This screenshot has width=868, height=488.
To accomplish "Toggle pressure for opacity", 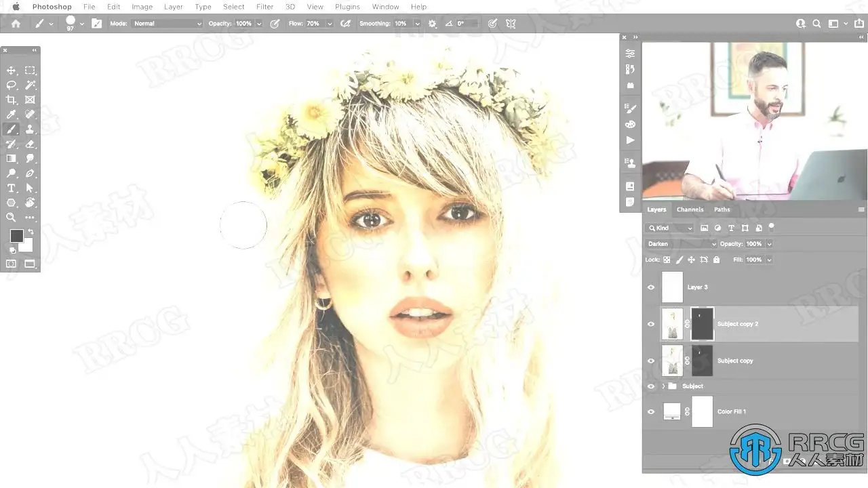I will pyautogui.click(x=275, y=24).
